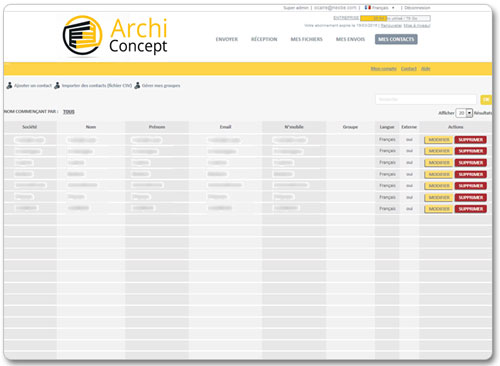The width and height of the screenshot is (500, 366).
Task: Click the storage usage progress bar
Action: 395,18
